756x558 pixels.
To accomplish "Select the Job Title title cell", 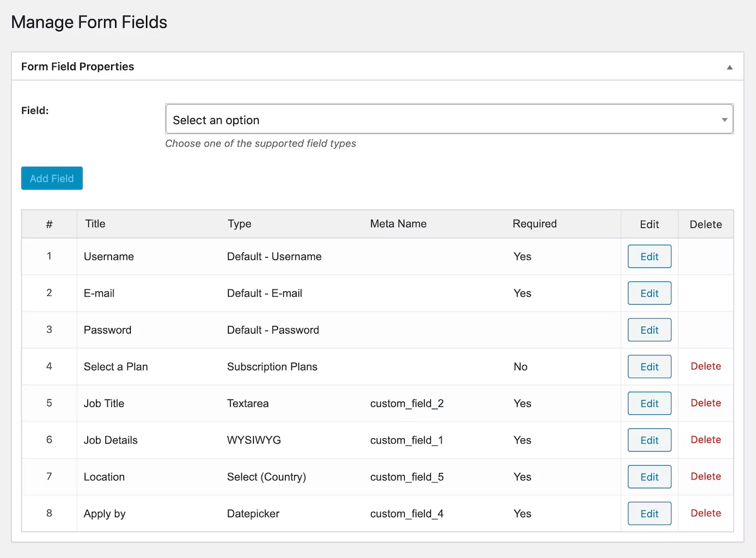I will 104,403.
